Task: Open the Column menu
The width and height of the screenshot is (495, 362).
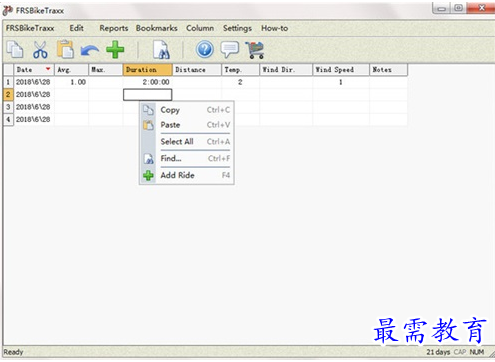Action: click(x=200, y=28)
